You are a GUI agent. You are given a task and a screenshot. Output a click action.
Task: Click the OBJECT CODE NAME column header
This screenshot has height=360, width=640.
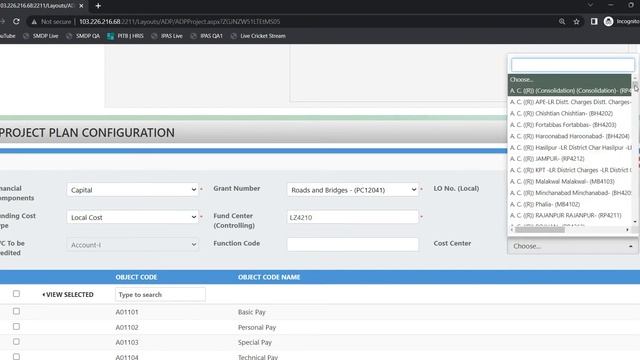(x=269, y=277)
